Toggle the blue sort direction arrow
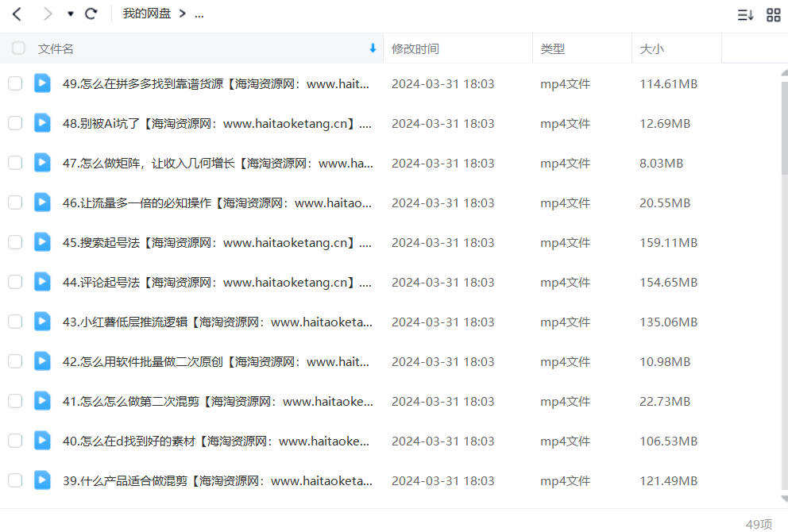 373,48
